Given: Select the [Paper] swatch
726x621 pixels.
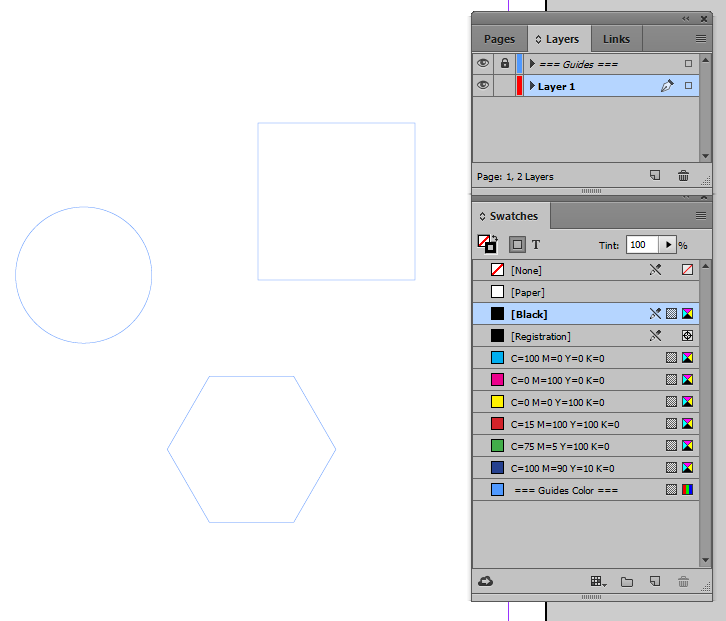Looking at the screenshot, I should click(x=586, y=292).
